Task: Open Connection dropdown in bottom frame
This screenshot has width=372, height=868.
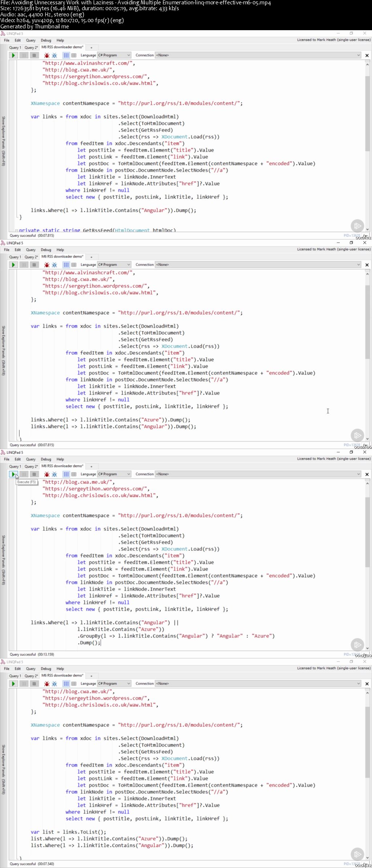Action: pyautogui.click(x=258, y=684)
